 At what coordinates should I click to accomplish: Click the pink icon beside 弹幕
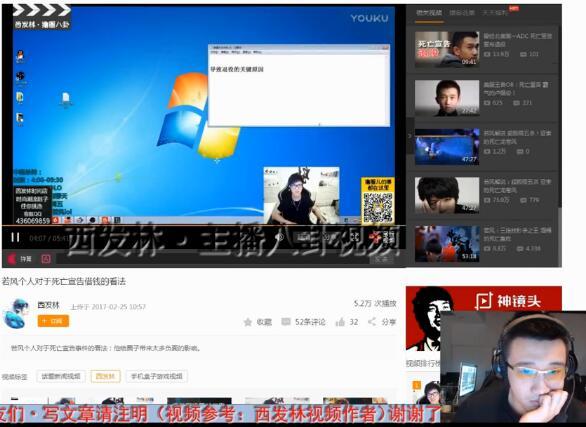tap(46, 259)
